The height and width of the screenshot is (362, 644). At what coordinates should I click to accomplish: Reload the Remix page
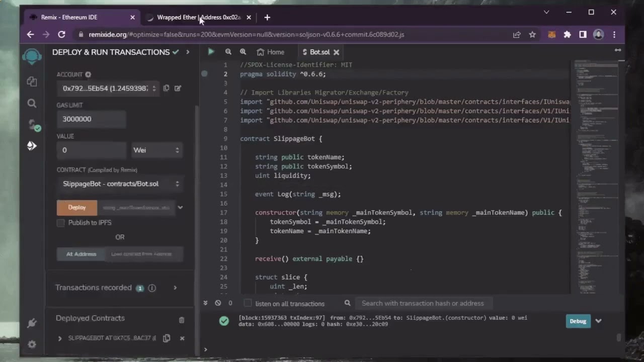click(61, 34)
